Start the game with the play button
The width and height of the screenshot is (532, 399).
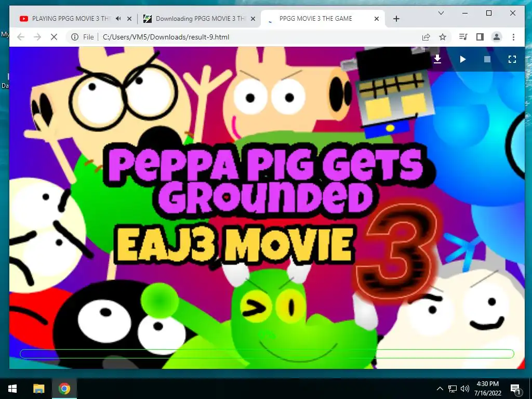[x=462, y=59]
